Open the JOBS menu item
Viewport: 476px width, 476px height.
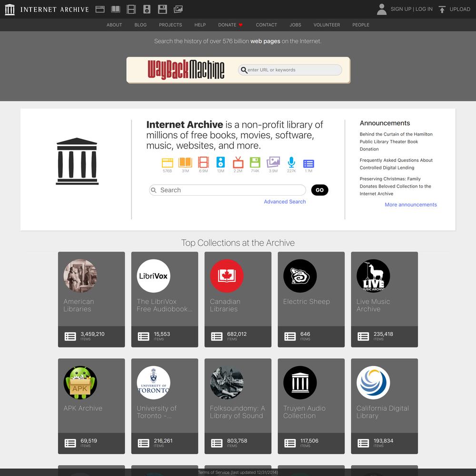(x=296, y=25)
